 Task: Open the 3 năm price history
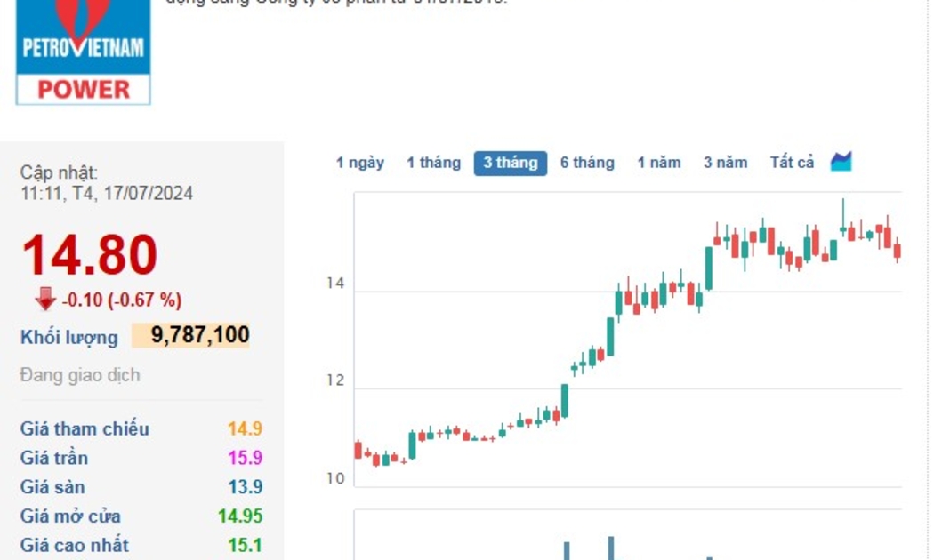[x=725, y=163]
